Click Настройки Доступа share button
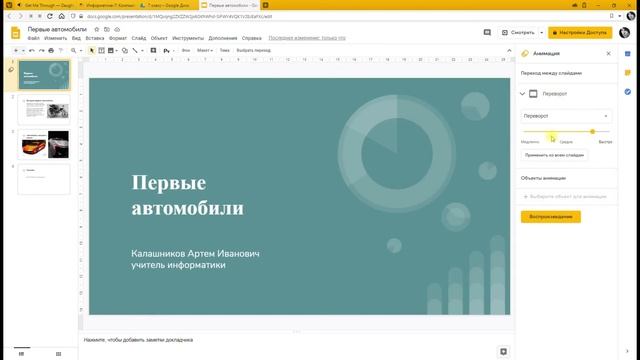The width and height of the screenshot is (640, 360). (x=580, y=32)
